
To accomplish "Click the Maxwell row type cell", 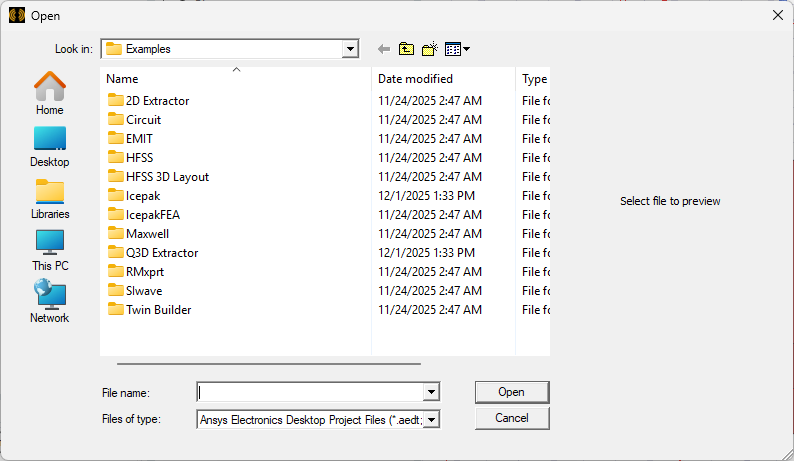I will (536, 234).
